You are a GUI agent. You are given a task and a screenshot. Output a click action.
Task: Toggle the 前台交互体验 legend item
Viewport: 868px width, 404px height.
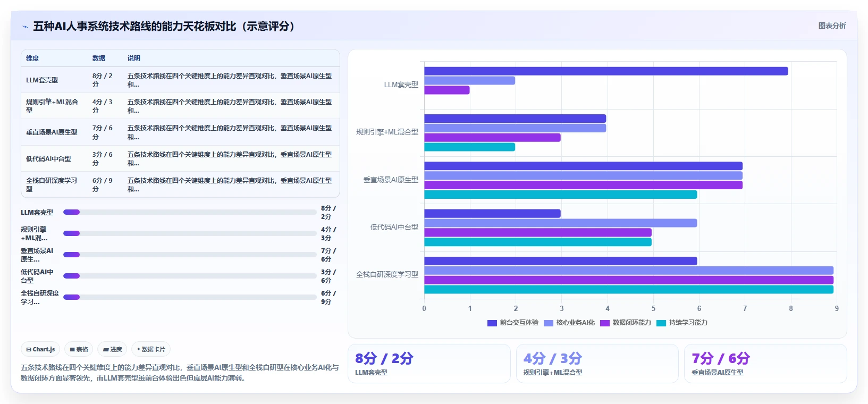[513, 323]
